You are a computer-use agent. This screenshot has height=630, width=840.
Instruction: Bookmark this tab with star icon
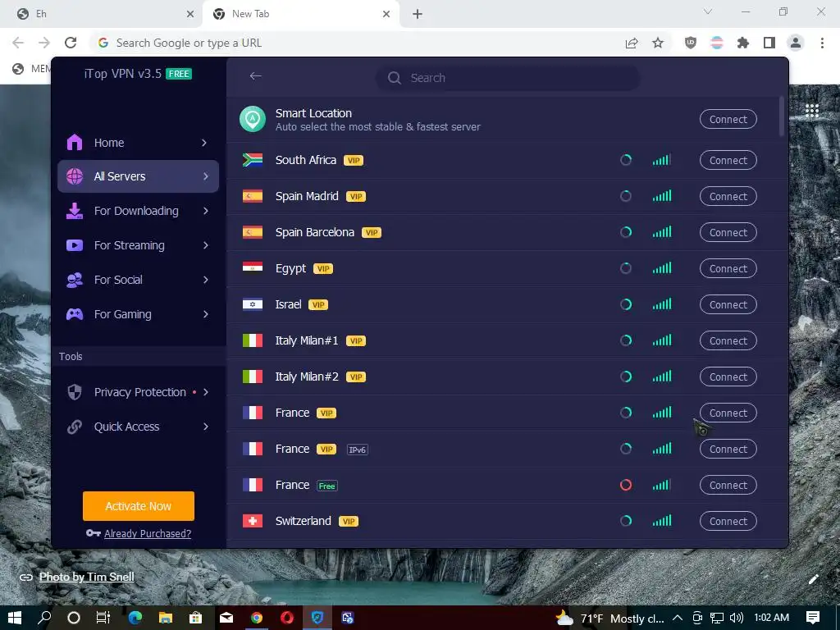[658, 43]
